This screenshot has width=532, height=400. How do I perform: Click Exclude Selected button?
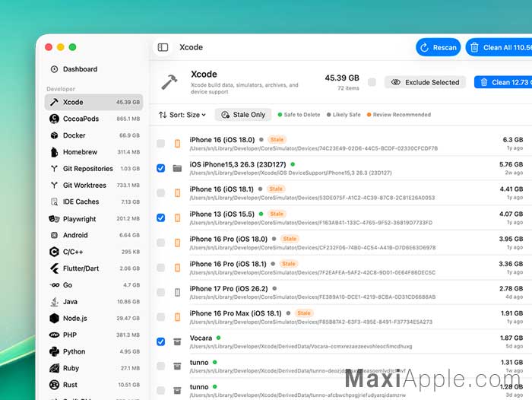tap(425, 82)
